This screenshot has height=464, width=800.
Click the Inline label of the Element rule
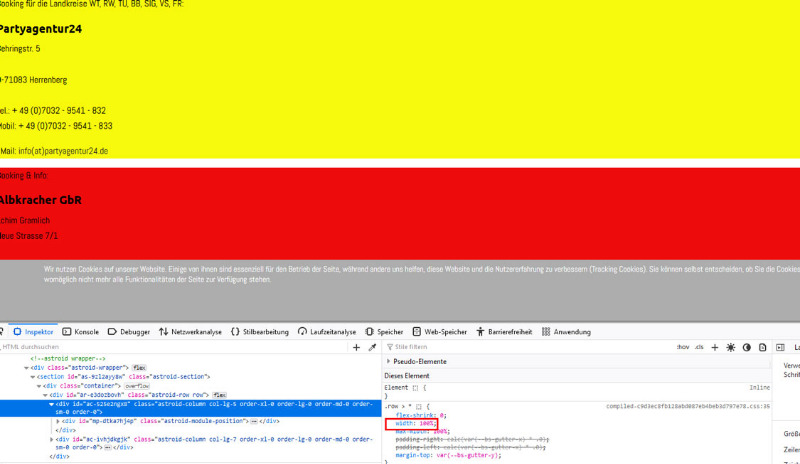coord(760,388)
